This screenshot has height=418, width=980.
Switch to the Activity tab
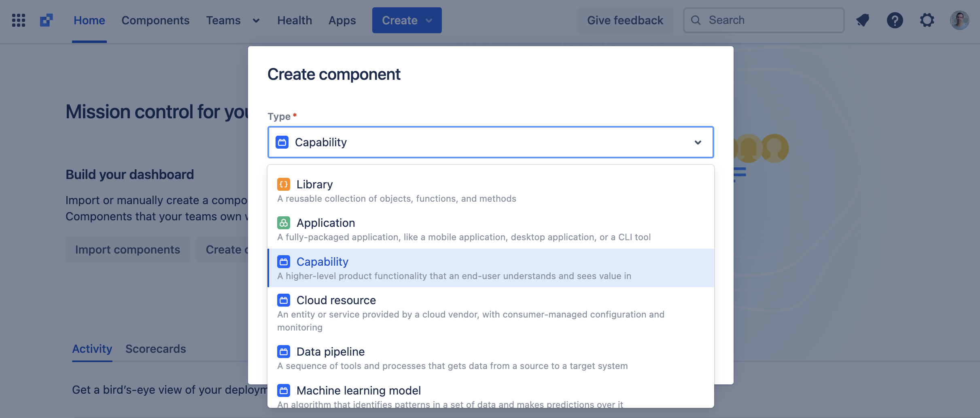pos(92,349)
